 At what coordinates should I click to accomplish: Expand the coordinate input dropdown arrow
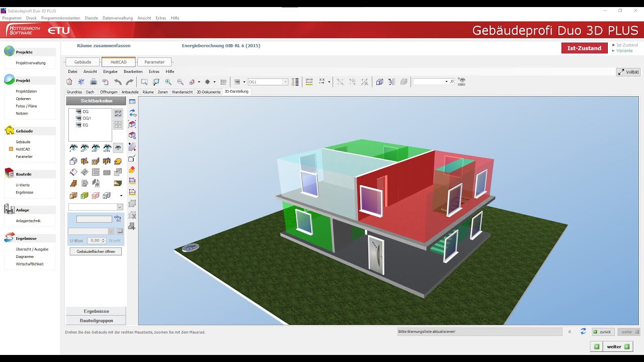(x=329, y=82)
